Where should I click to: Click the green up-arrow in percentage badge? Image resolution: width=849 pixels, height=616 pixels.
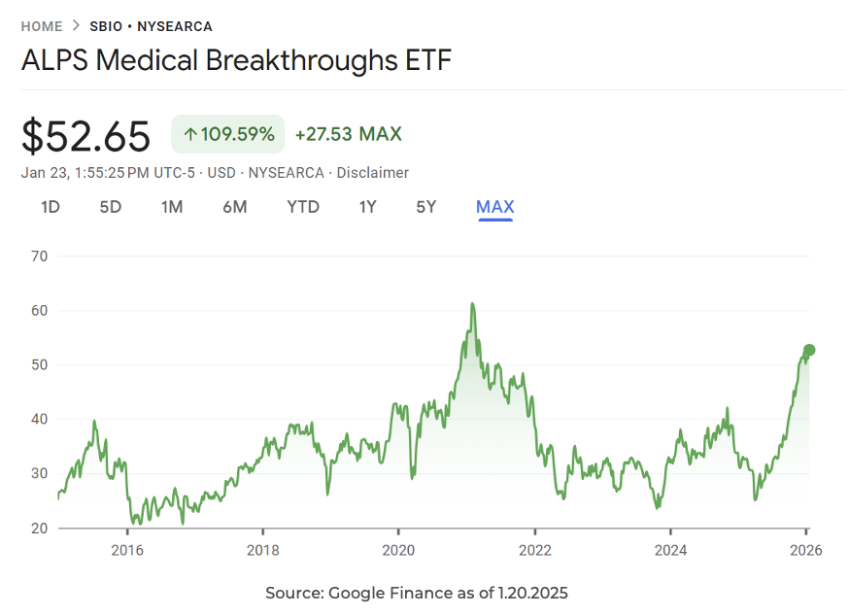189,134
